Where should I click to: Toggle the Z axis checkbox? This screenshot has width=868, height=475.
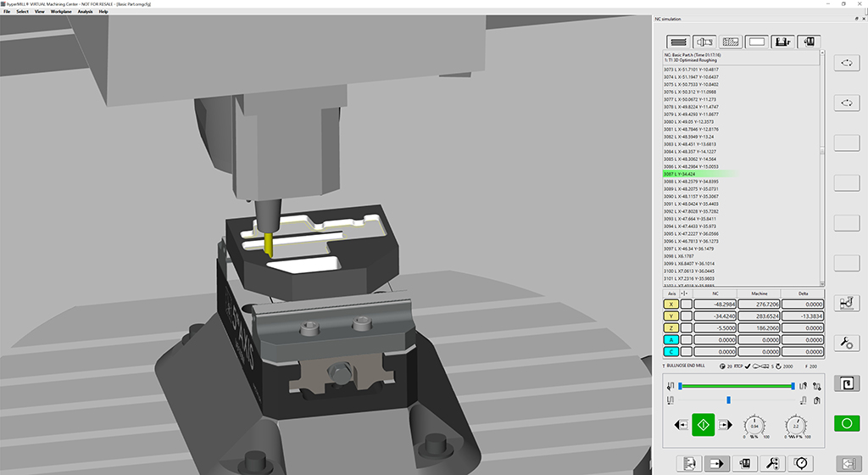687,327
